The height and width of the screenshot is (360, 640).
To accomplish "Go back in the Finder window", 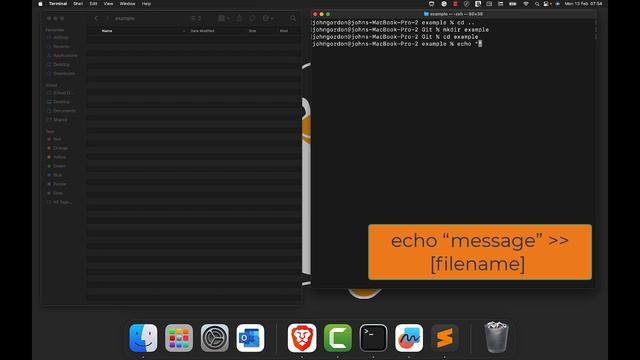I will click(96, 18).
